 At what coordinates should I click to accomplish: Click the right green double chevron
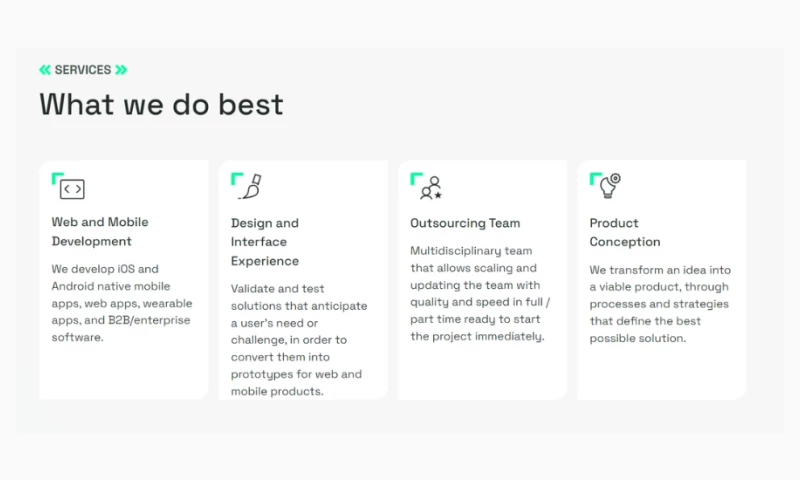click(x=121, y=70)
